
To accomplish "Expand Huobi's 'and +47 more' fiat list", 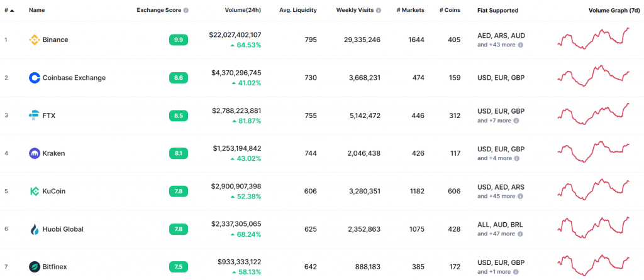I will pyautogui.click(x=496, y=234).
